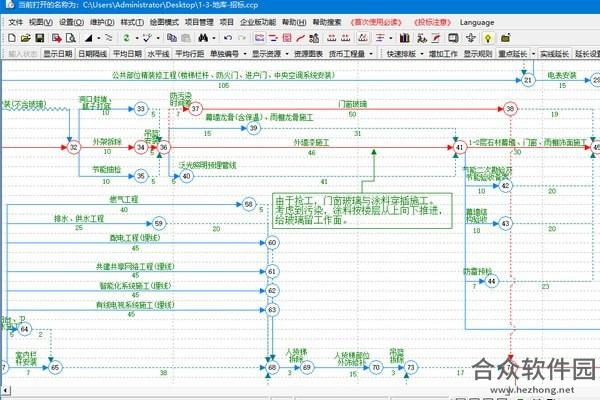Screen dimensions: 600x400
Task: Toggle the 水平线 horizontal lines button
Action: pyautogui.click(x=158, y=54)
